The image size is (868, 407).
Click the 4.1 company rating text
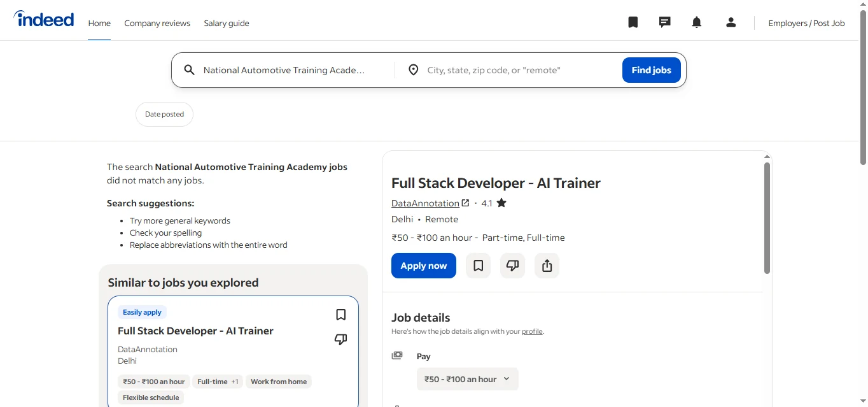tap(487, 203)
